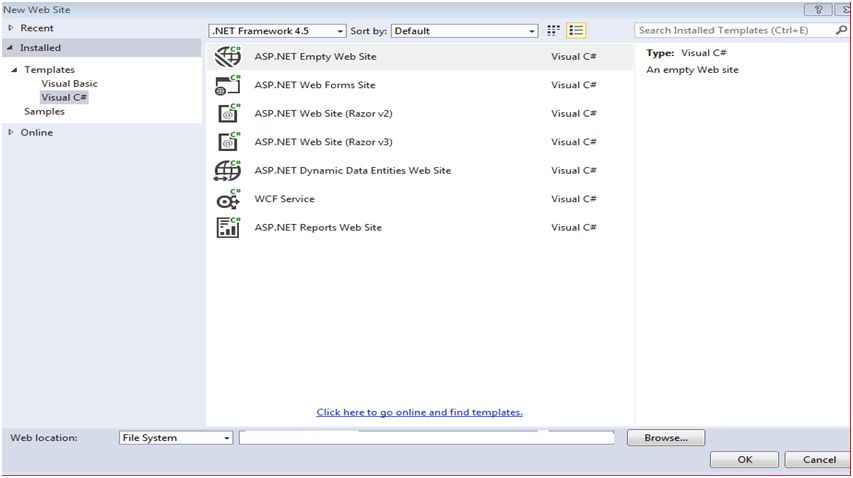Select 'ASP.NET Web Site (Razor v3)' text
The height and width of the screenshot is (478, 853).
(x=324, y=142)
